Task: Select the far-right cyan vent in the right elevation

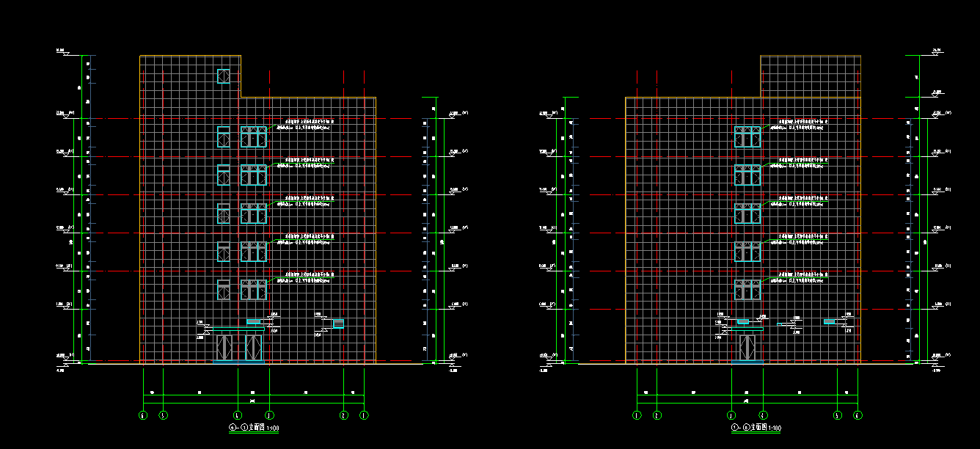Action: (x=830, y=321)
